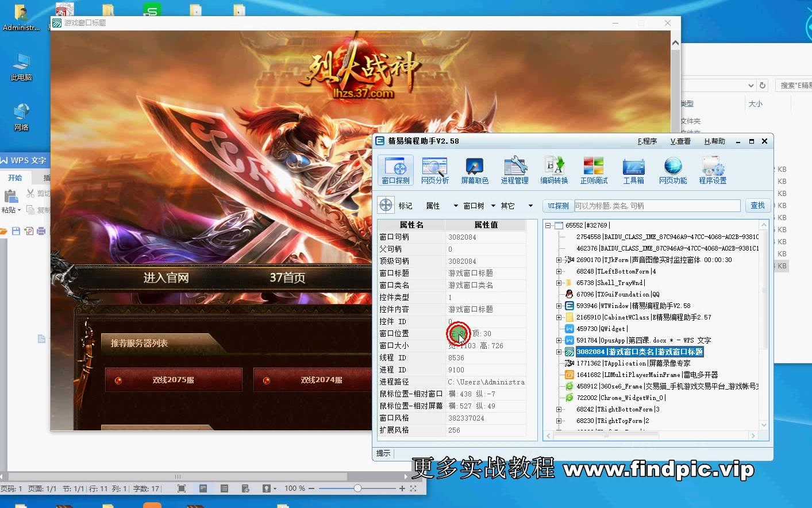Click the 雷电多开器 orange icon in tree
Image resolution: width=812 pixels, height=508 pixels.
(x=569, y=375)
